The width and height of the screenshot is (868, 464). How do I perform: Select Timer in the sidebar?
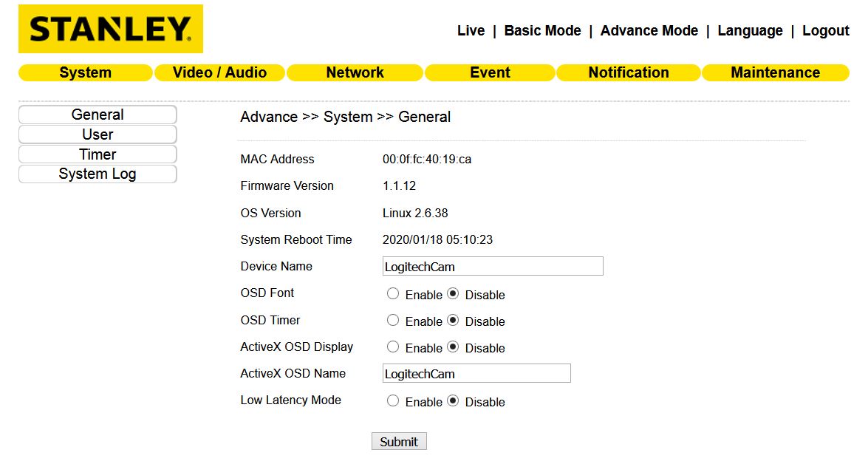point(98,154)
